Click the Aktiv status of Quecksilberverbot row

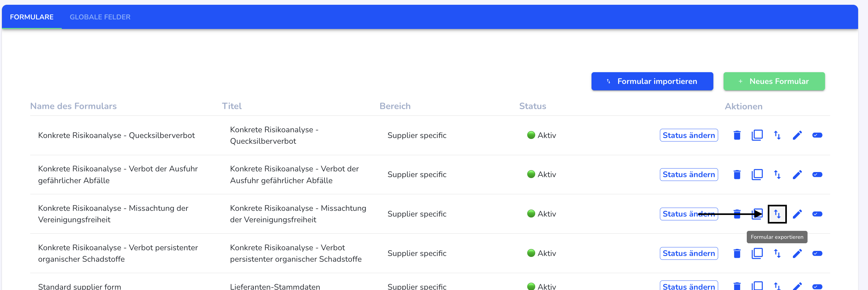pyautogui.click(x=542, y=135)
